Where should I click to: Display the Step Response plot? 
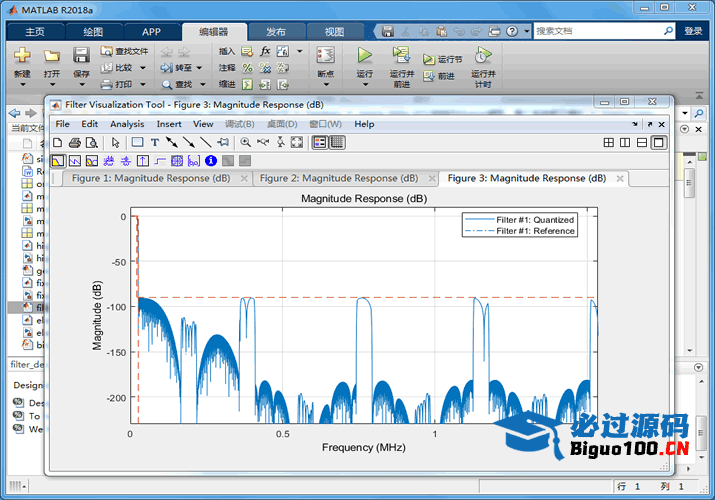[x=160, y=161]
